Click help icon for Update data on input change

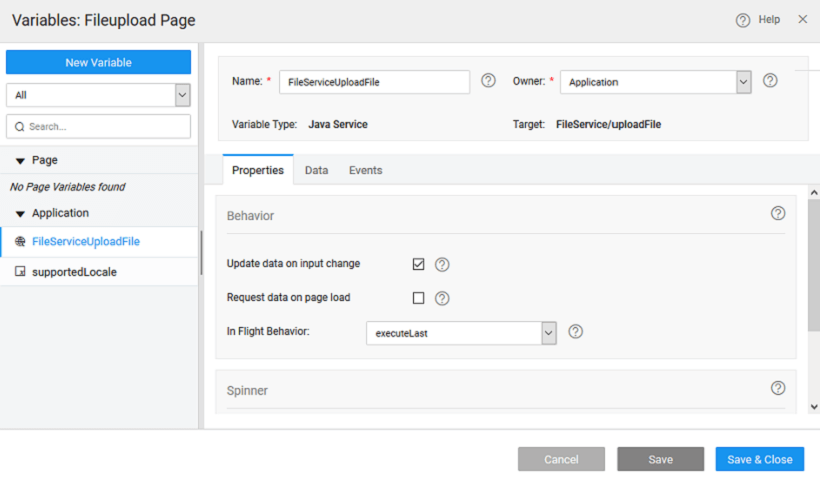(x=442, y=265)
